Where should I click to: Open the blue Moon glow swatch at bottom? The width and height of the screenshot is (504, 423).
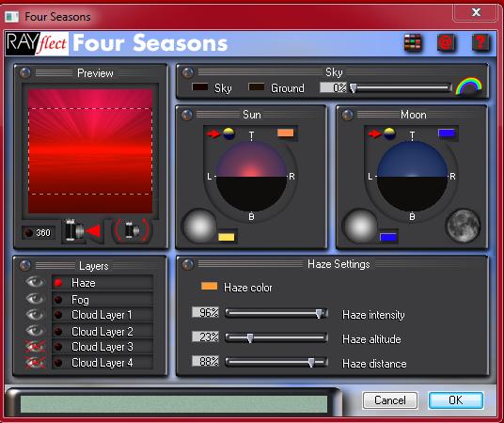tap(388, 237)
